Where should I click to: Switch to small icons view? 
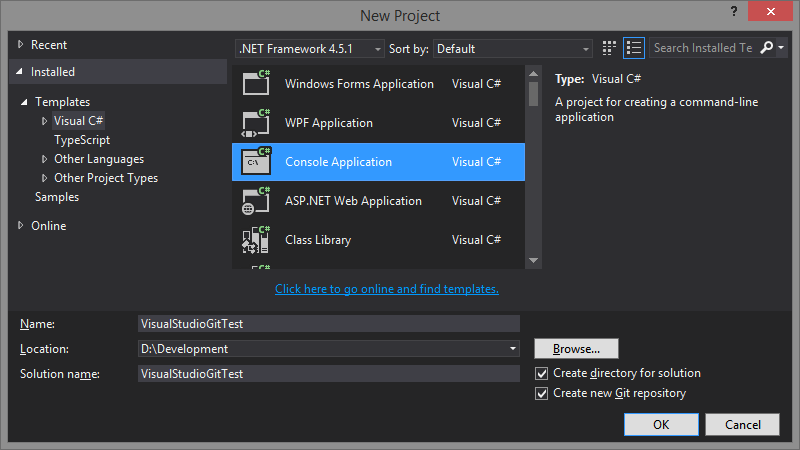point(609,48)
